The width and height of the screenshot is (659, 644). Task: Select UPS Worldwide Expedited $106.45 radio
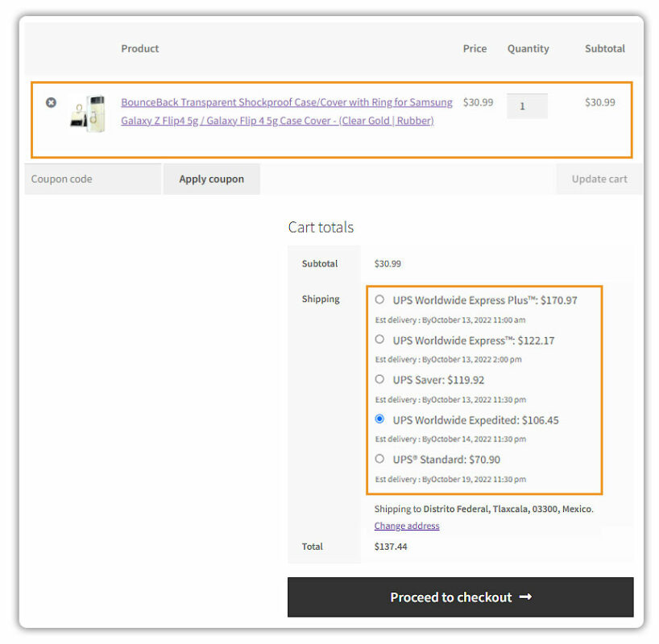tap(379, 419)
